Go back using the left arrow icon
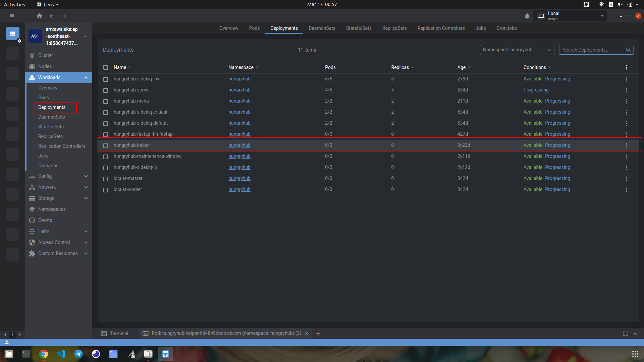Image resolution: width=644 pixels, height=362 pixels. 52,16
